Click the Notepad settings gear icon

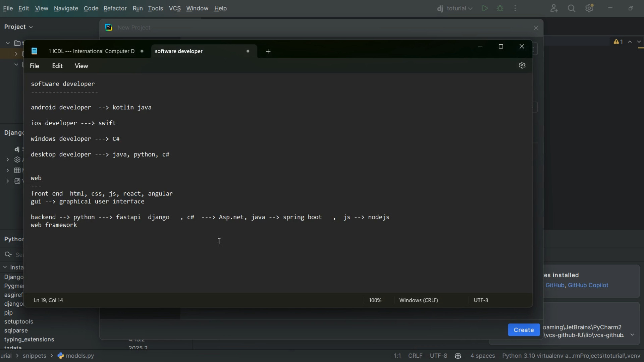click(x=522, y=66)
